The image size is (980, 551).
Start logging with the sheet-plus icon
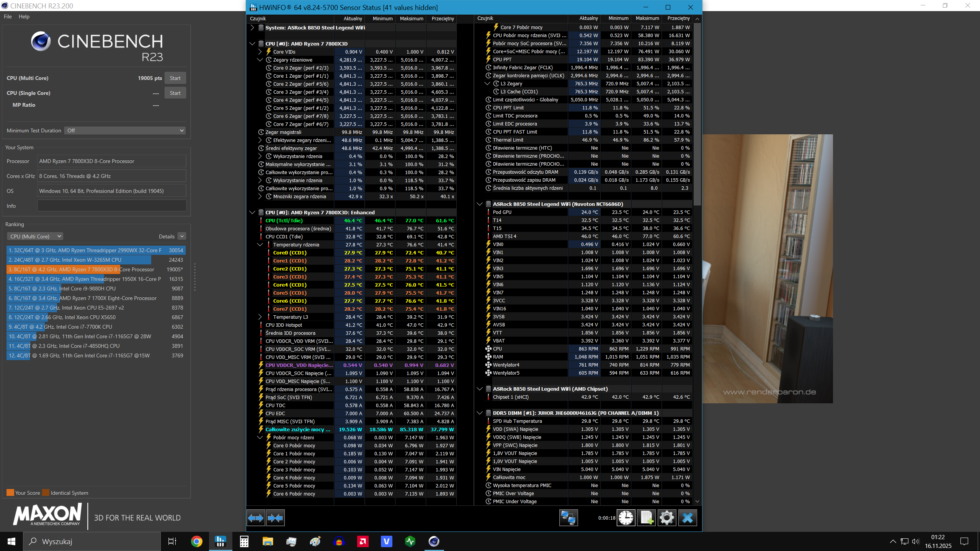coord(647,518)
